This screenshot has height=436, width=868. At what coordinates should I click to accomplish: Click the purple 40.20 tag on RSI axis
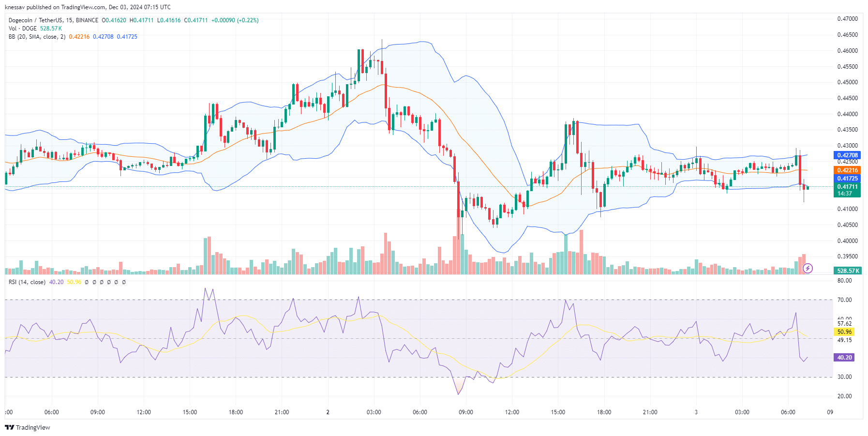[844, 358]
